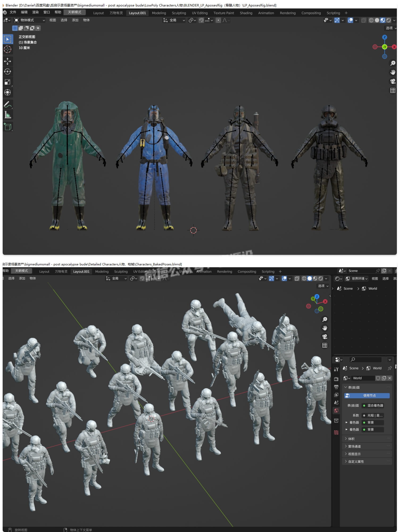399x532 pixels.
Task: Pick the Rotate tool in the toolbar
Action: [x=7, y=72]
